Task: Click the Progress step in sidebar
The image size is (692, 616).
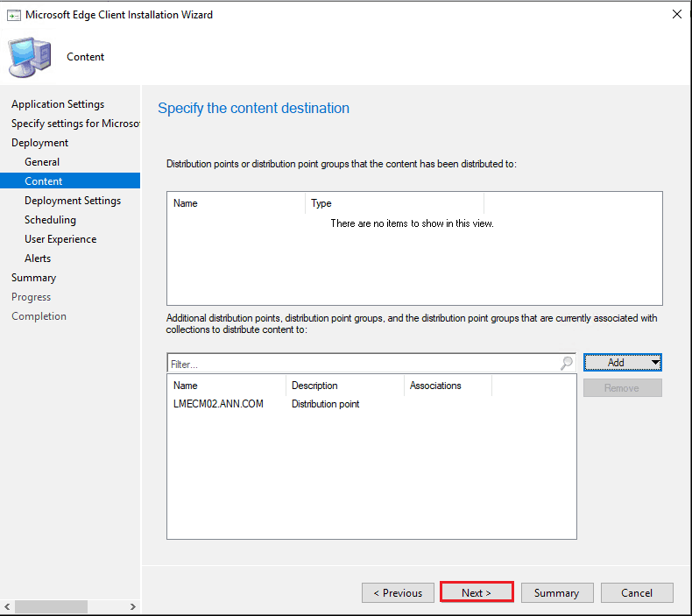Action: [x=31, y=297]
